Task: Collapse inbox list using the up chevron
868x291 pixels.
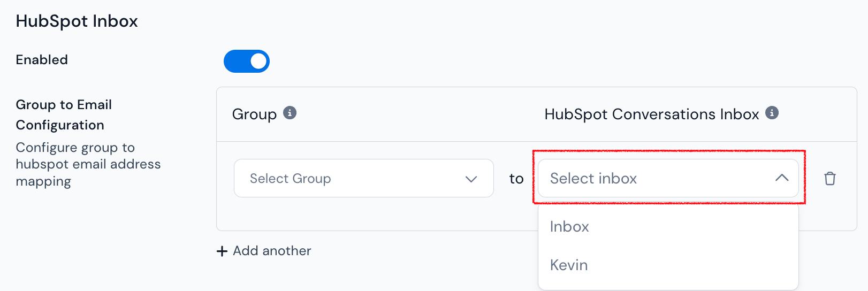Action: pos(782,178)
